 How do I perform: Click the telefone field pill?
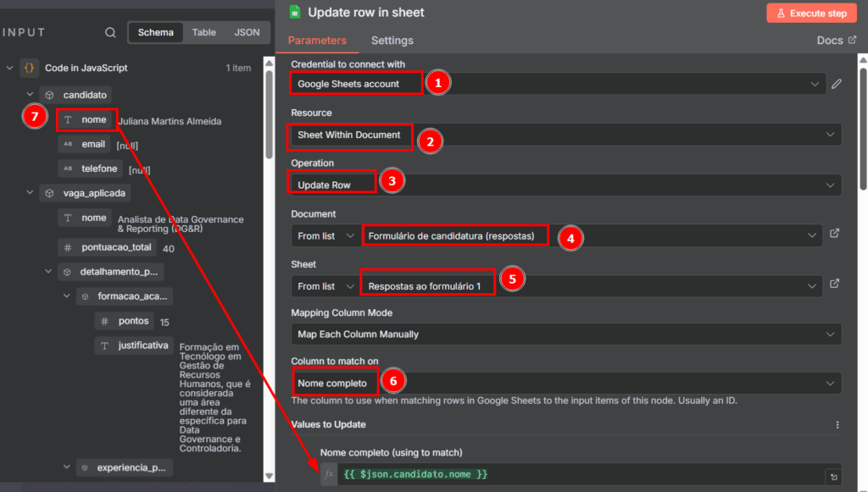[92, 169]
